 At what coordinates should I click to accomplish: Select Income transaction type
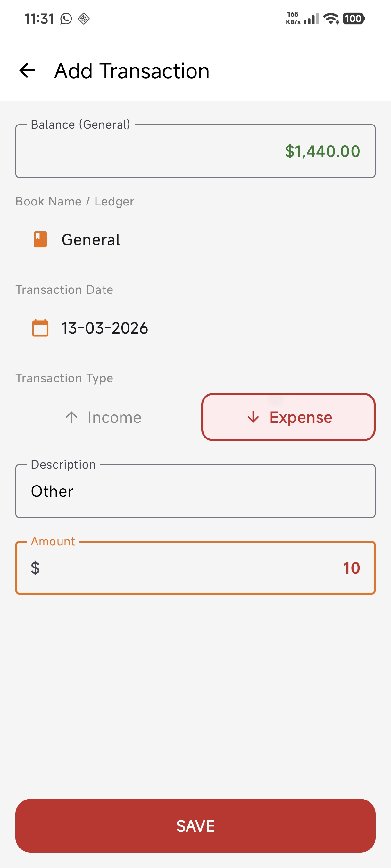coord(103,417)
